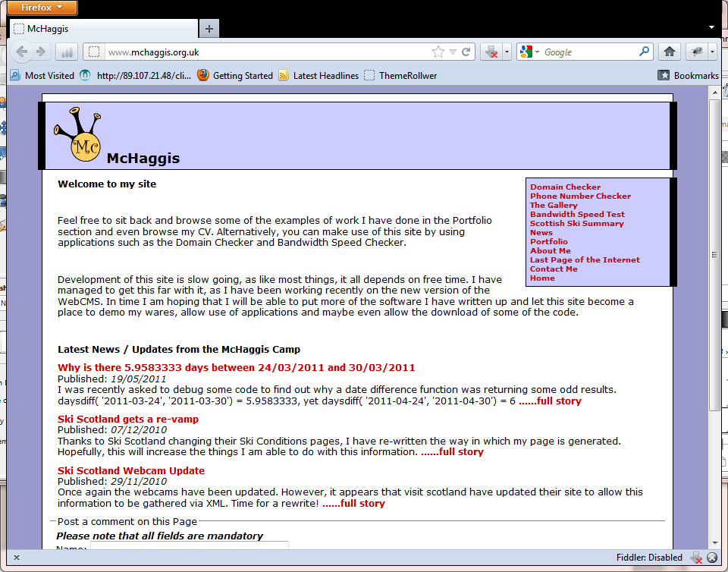This screenshot has width=728, height=572.
Task: Go to the home page via house icon
Action: [669, 52]
